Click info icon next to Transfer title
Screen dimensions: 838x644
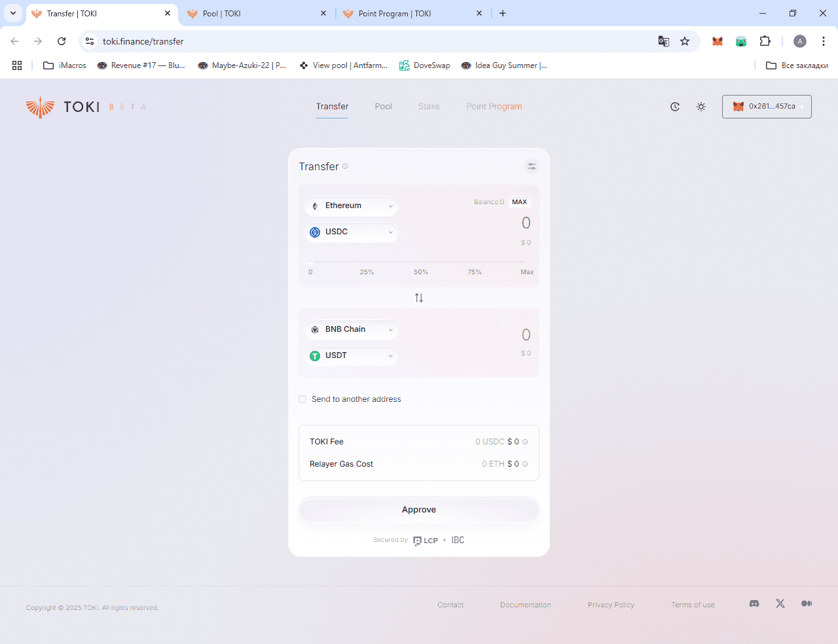tap(345, 166)
